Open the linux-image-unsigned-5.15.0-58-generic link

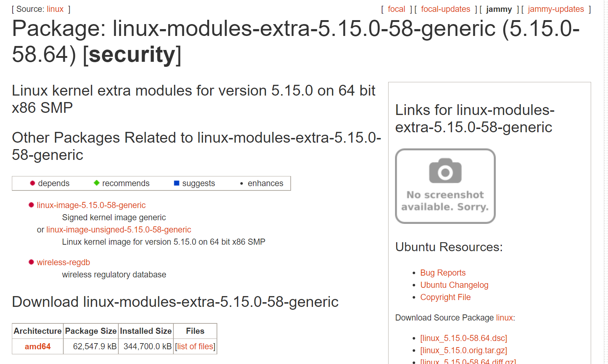(119, 230)
